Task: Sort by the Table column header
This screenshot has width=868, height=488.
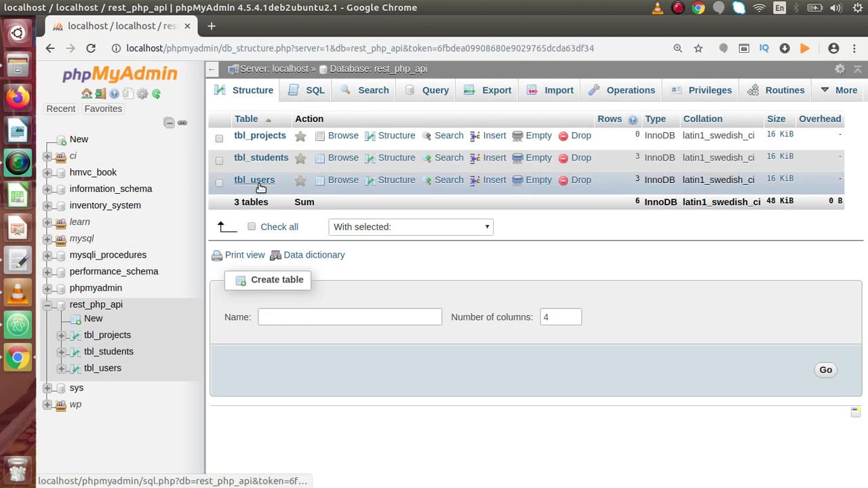Action: pos(246,119)
